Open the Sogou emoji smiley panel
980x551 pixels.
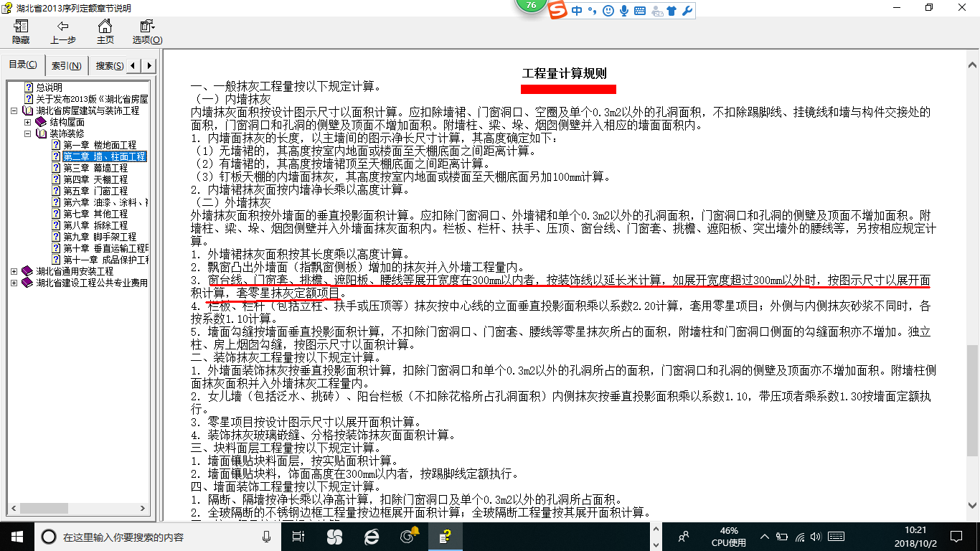point(608,11)
